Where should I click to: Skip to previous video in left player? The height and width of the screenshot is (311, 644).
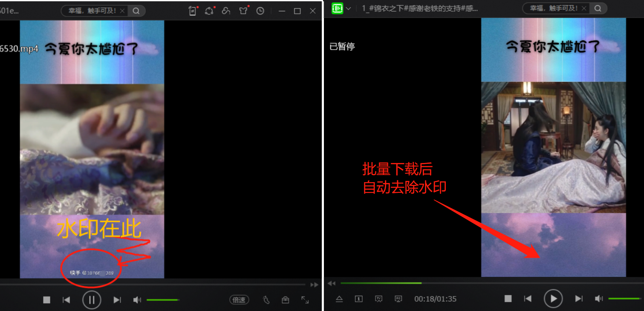click(66, 300)
